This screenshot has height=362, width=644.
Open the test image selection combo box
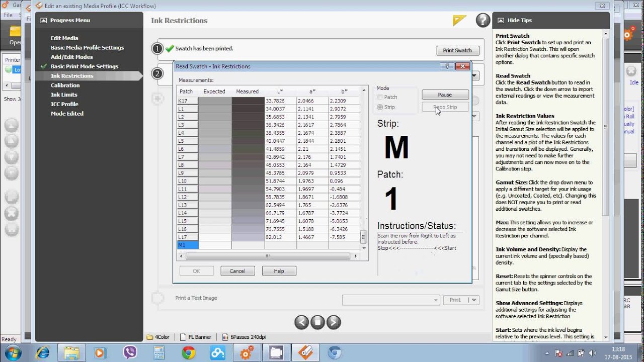point(391,300)
